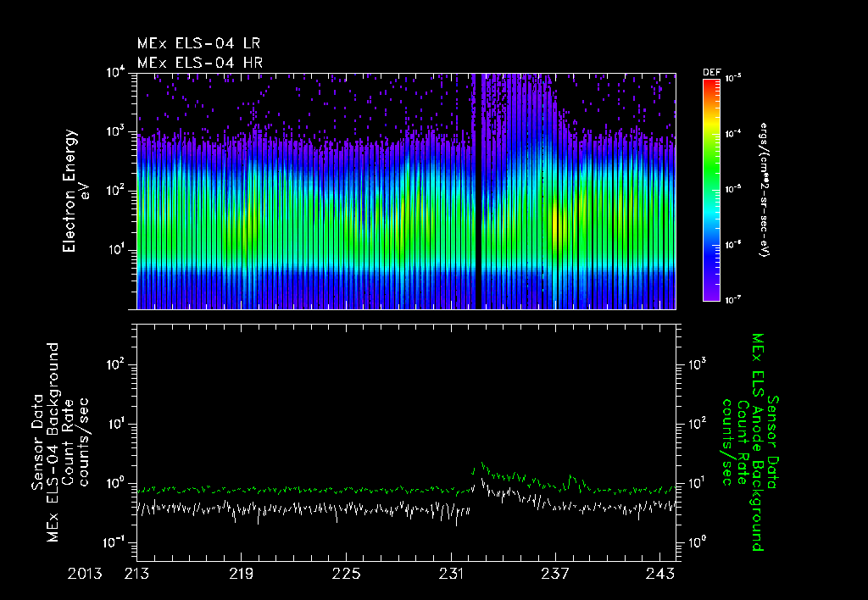Click the green anode trace peak after the gap
Viewport: 868px width, 600px height.
pos(482,464)
